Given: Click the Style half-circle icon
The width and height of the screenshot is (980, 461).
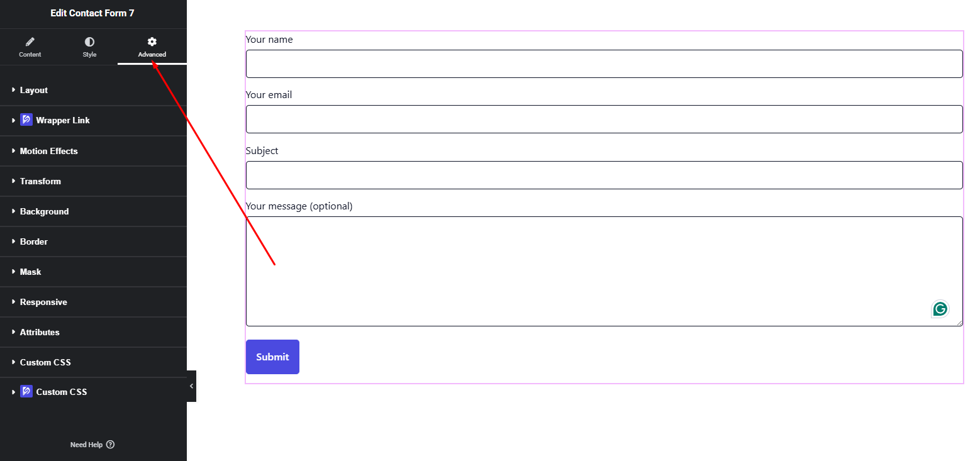Looking at the screenshot, I should (89, 42).
